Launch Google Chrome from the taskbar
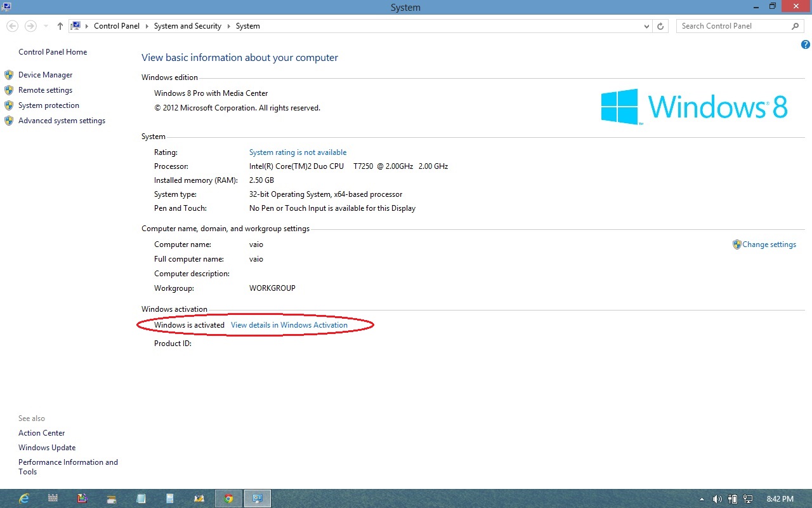This screenshot has height=508, width=812. coord(228,498)
